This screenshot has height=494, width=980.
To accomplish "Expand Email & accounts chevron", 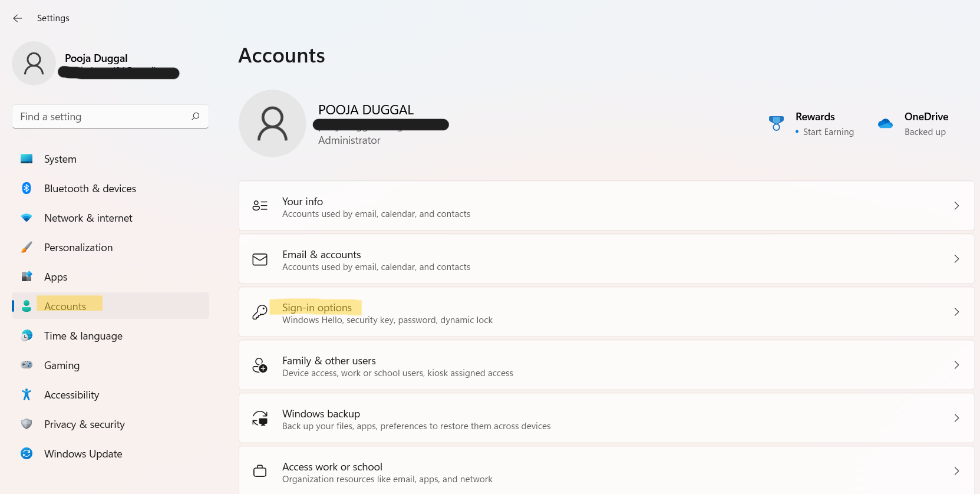I will 956,259.
